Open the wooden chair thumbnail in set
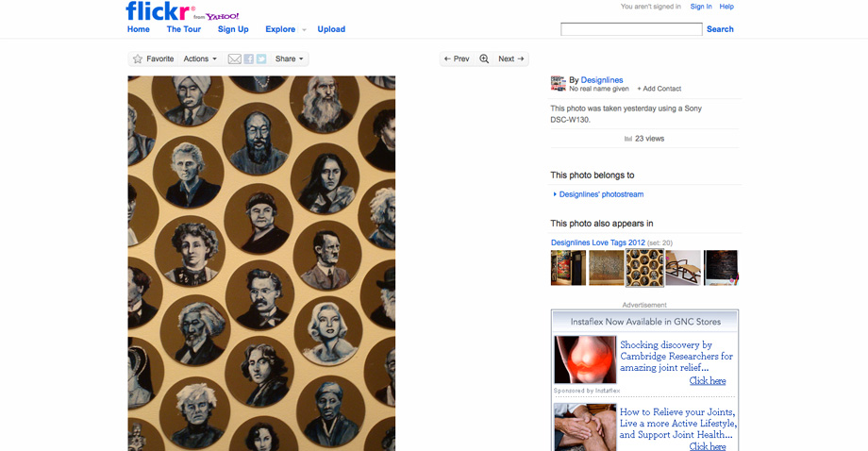Viewport: 868px width, 451px height. (x=683, y=268)
